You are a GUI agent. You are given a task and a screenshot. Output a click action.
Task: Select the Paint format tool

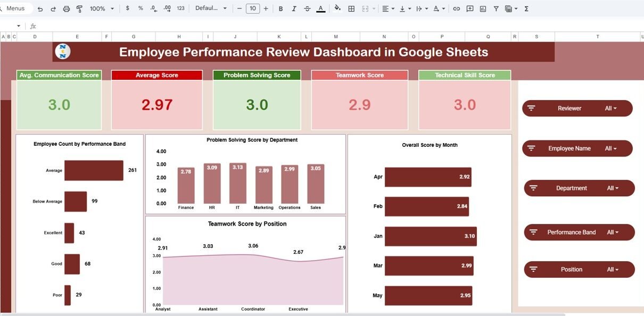click(x=79, y=9)
